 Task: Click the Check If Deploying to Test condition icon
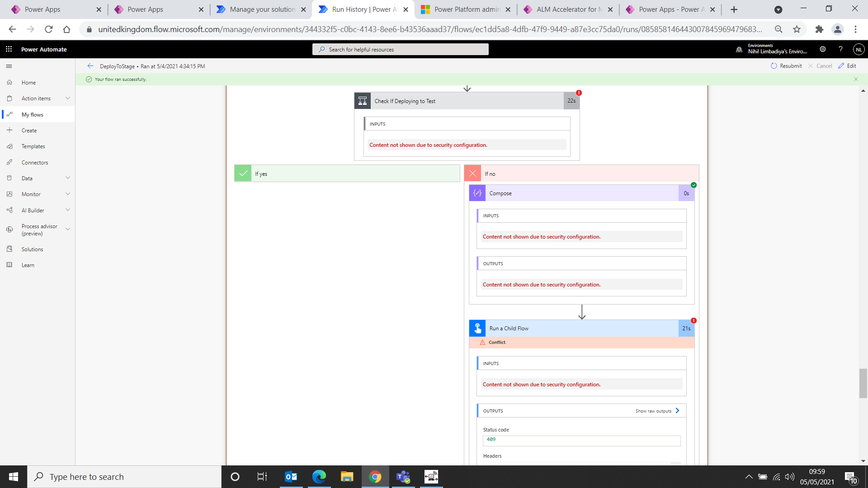coord(363,101)
